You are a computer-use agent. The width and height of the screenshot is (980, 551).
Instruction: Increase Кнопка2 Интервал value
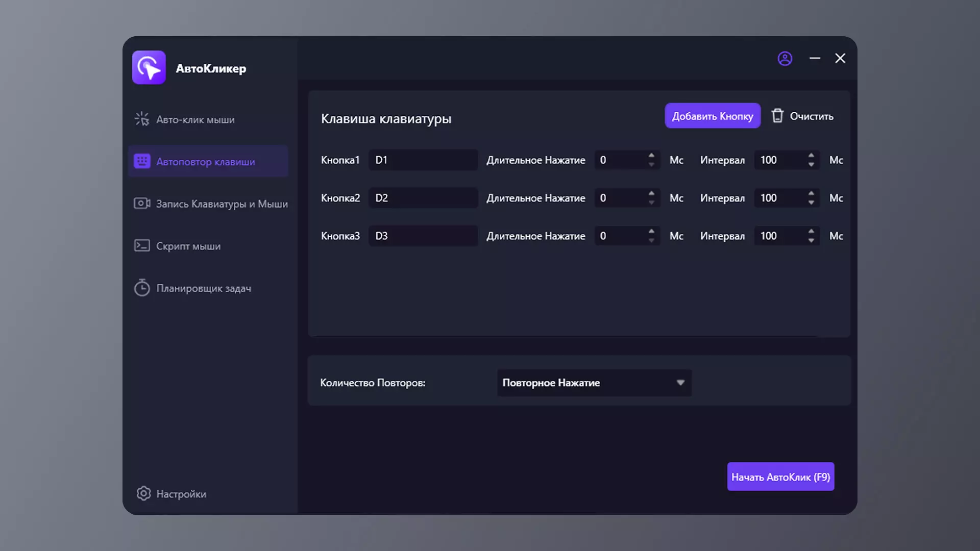[x=811, y=193]
